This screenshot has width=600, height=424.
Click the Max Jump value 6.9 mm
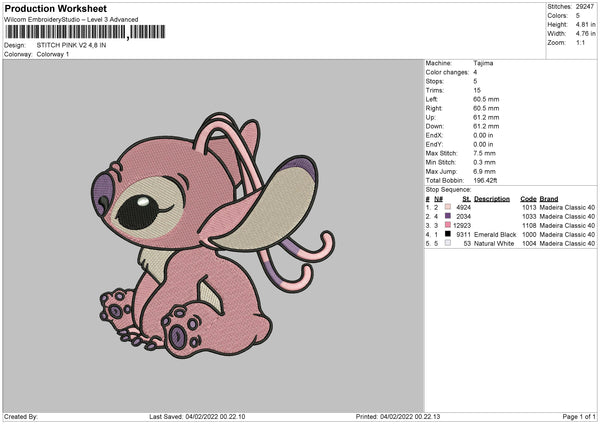484,171
